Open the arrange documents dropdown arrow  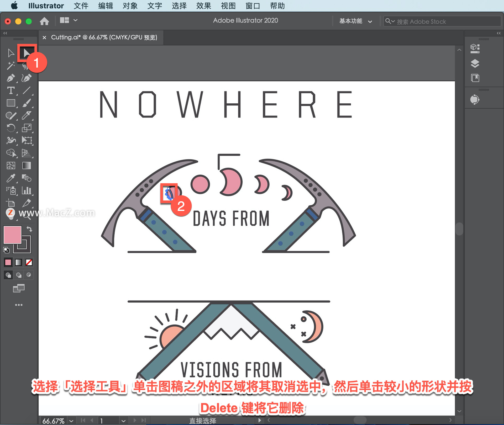(76, 20)
